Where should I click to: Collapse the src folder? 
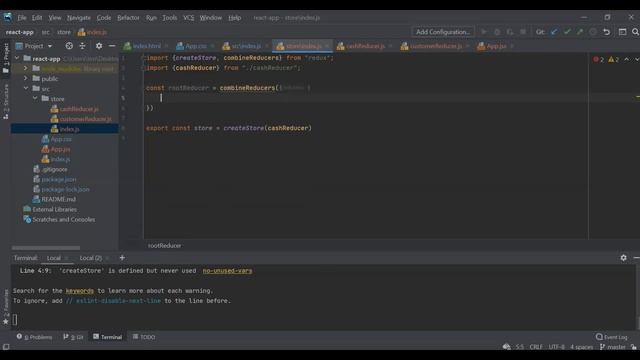[26, 88]
